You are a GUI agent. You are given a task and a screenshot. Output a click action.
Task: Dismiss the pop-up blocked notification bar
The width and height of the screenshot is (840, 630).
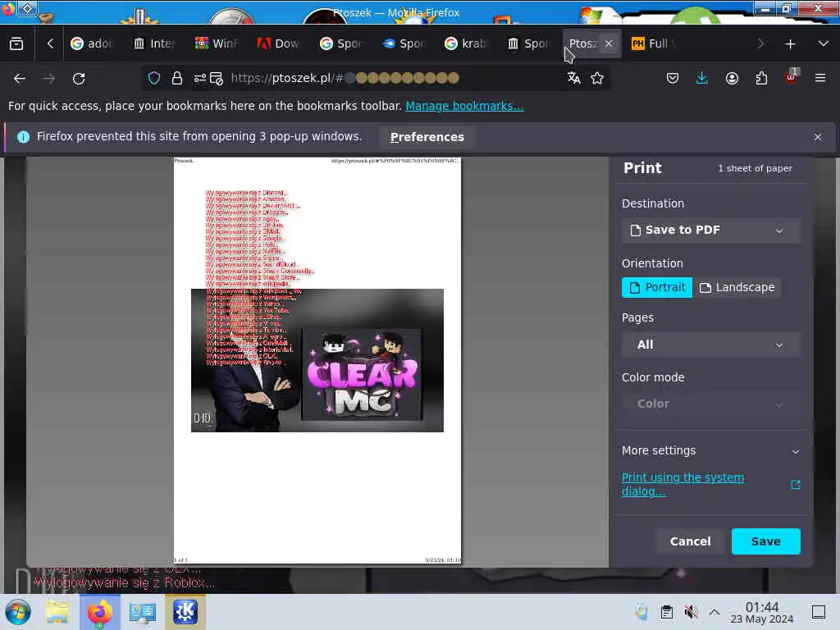click(x=818, y=137)
